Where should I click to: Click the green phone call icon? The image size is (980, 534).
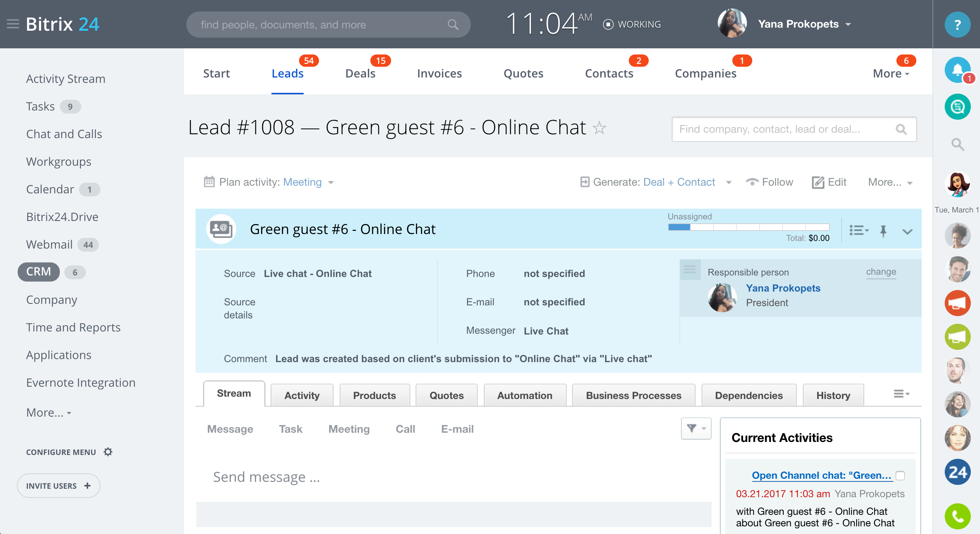(957, 516)
